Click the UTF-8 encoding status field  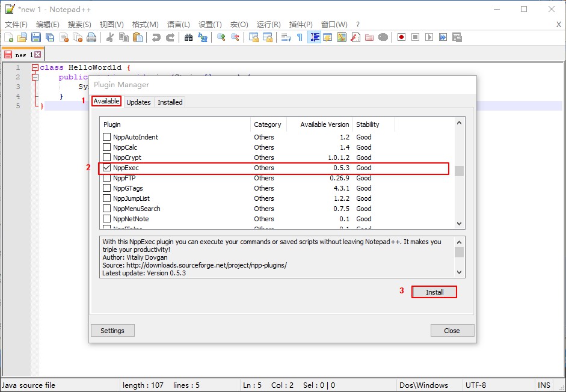click(x=498, y=385)
